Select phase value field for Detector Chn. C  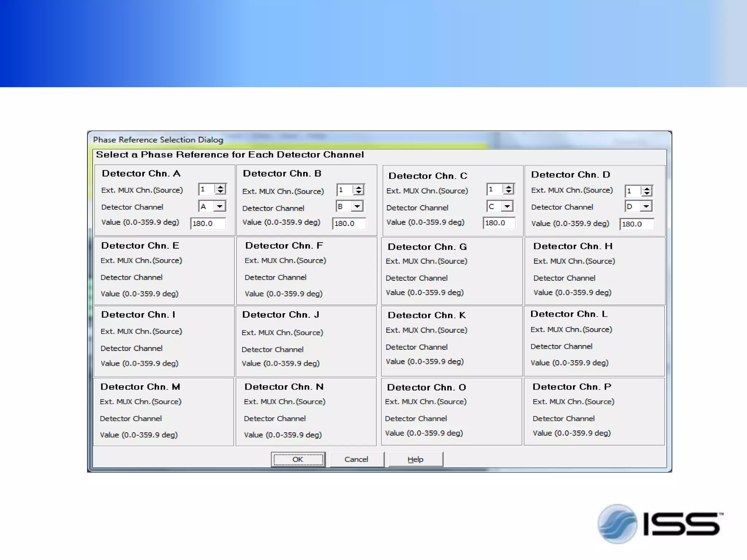[x=499, y=223]
